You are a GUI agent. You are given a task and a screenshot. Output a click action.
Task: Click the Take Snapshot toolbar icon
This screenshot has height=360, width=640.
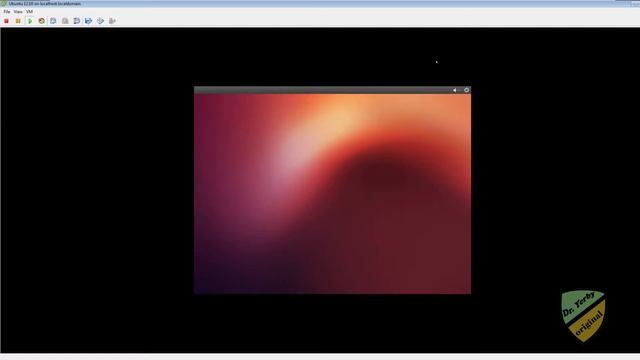(x=53, y=21)
